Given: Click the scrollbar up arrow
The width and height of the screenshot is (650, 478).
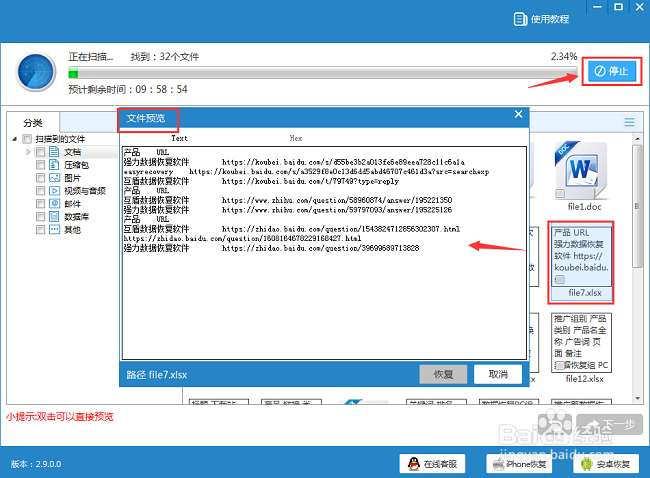Looking at the screenshot, I should pyautogui.click(x=638, y=139).
